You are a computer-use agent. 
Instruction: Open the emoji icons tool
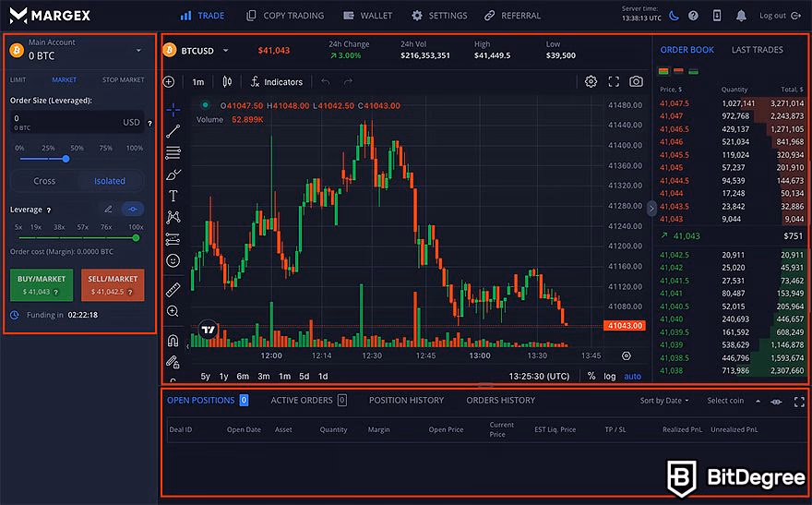click(x=173, y=260)
